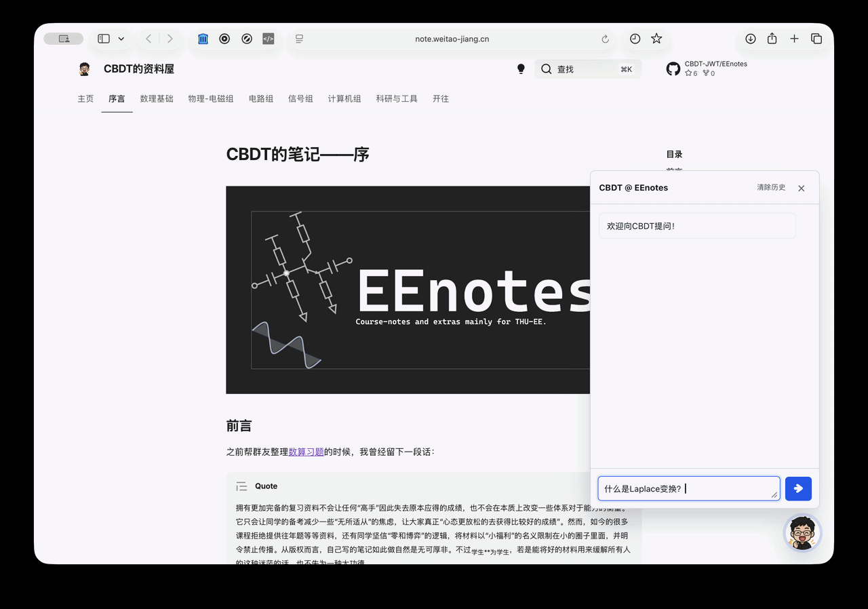
Task: Click the CBDT @ EEnotes chat title
Action: pos(633,188)
